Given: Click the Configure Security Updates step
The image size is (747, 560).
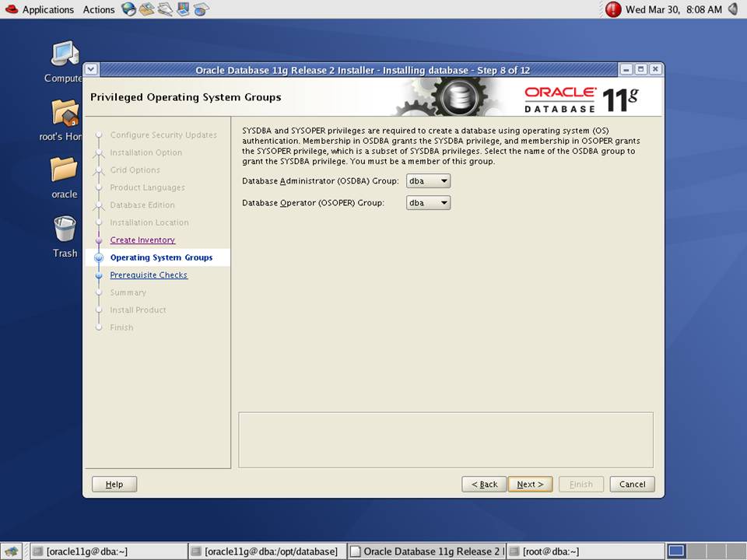Looking at the screenshot, I should point(163,135).
